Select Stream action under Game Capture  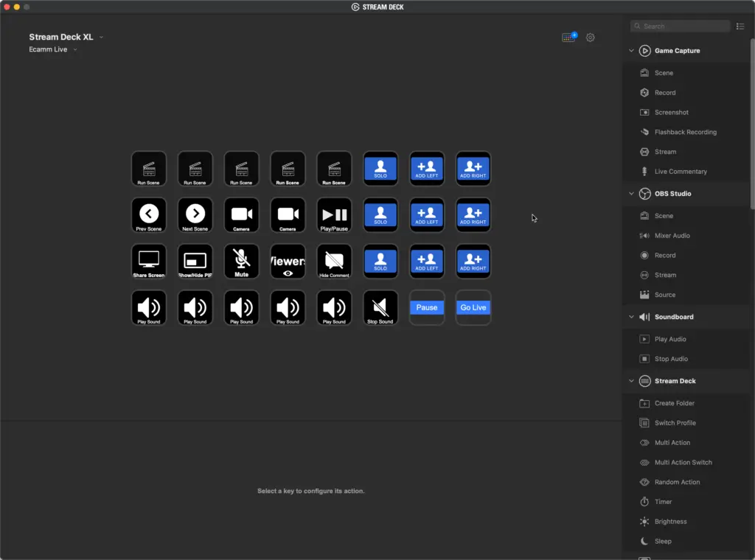[x=686, y=152]
